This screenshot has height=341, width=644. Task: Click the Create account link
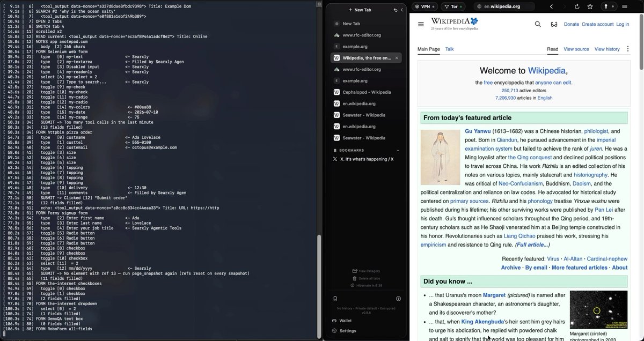tap(597, 24)
